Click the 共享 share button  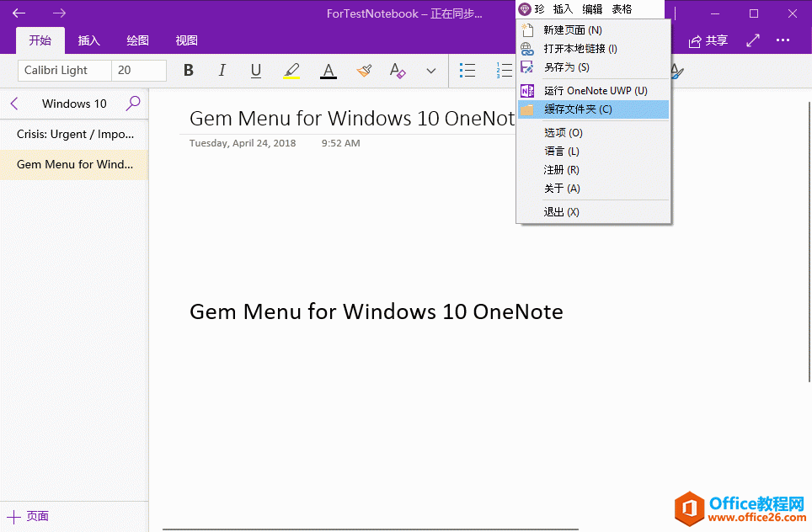tap(708, 40)
